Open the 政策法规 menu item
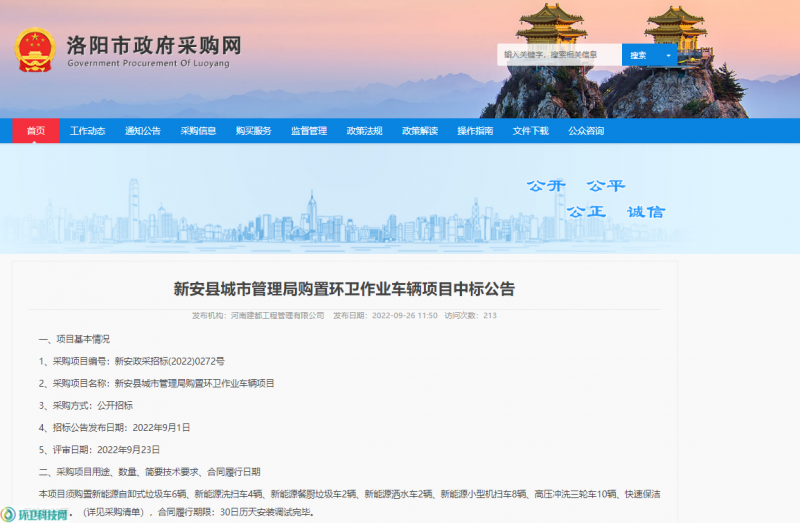This screenshot has width=800, height=523. [364, 131]
